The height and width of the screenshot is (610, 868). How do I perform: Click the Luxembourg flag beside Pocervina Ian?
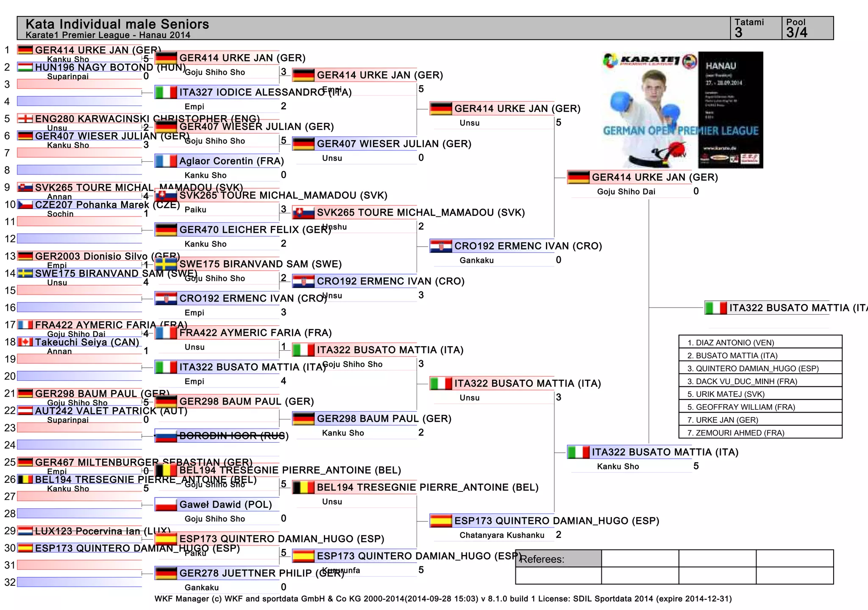click(x=25, y=531)
